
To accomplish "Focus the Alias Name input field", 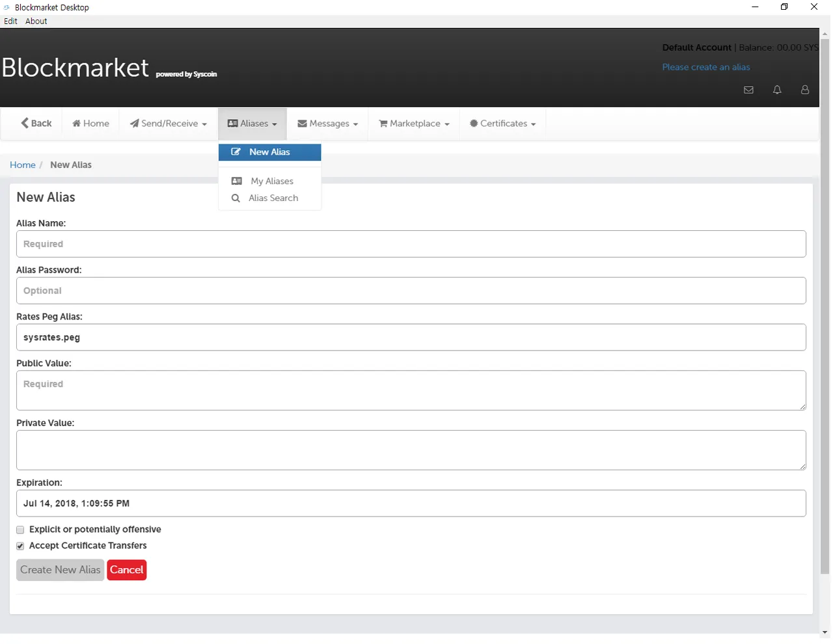I will point(411,244).
